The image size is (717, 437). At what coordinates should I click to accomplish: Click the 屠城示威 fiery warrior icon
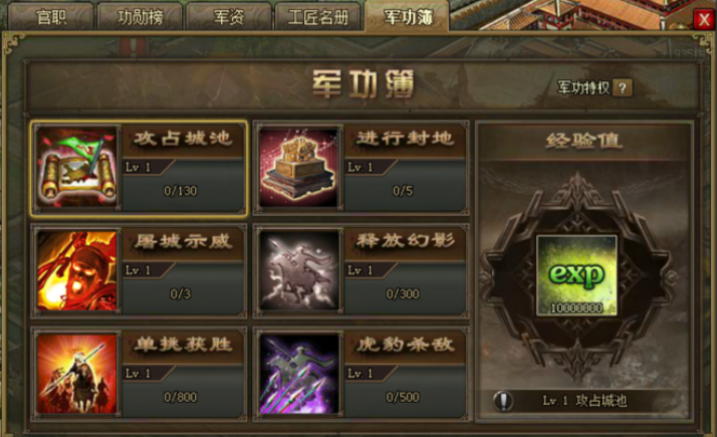click(x=77, y=271)
